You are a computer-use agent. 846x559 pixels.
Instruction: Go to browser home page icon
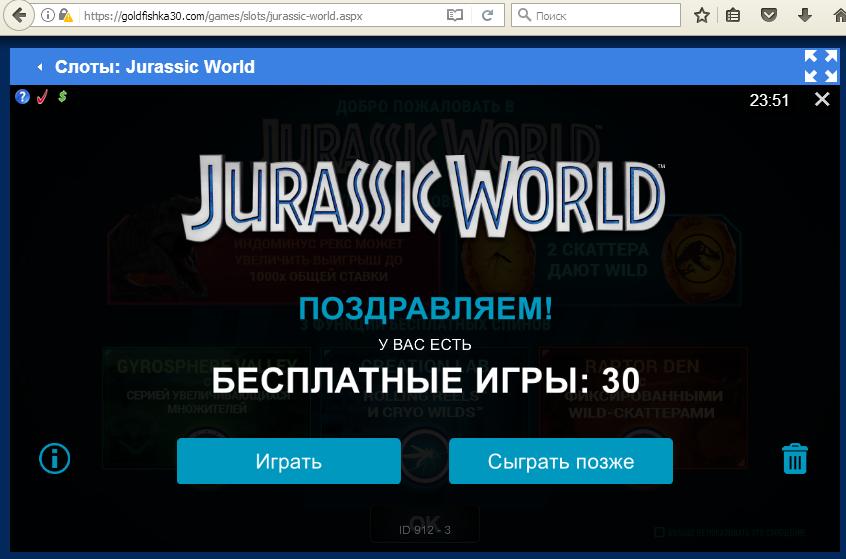[839, 15]
